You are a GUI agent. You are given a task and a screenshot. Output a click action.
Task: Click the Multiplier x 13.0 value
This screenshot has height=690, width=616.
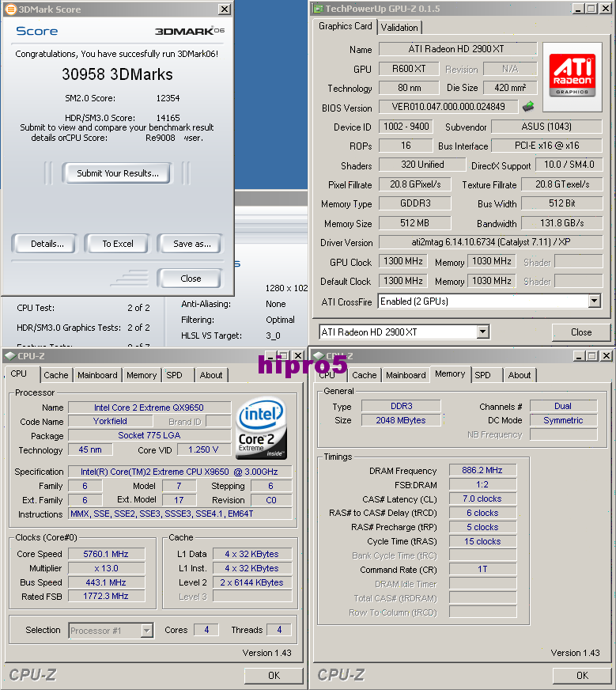click(106, 568)
